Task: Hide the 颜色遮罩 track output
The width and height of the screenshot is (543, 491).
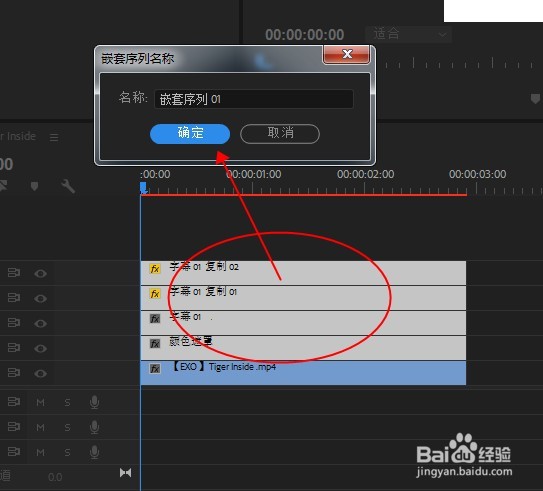Action: point(41,348)
